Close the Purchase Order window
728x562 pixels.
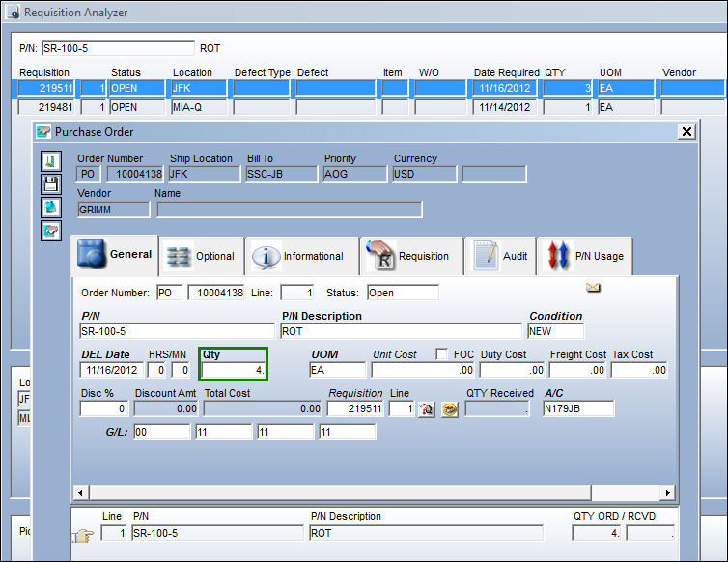click(686, 132)
